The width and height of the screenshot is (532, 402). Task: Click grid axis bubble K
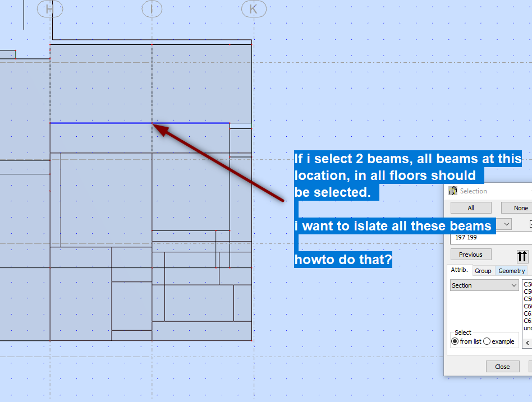(254, 9)
